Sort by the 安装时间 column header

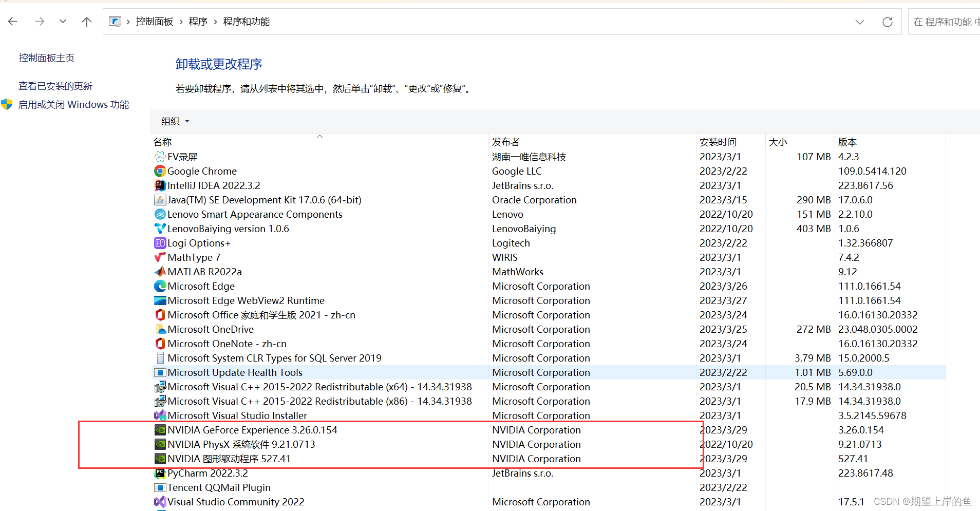pyautogui.click(x=718, y=142)
